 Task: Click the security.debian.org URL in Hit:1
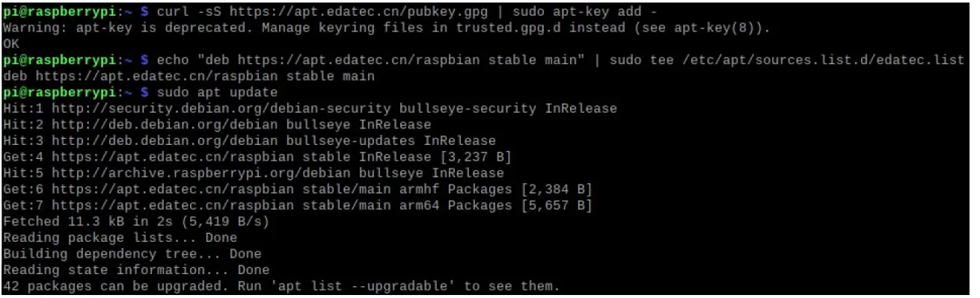coord(221,109)
